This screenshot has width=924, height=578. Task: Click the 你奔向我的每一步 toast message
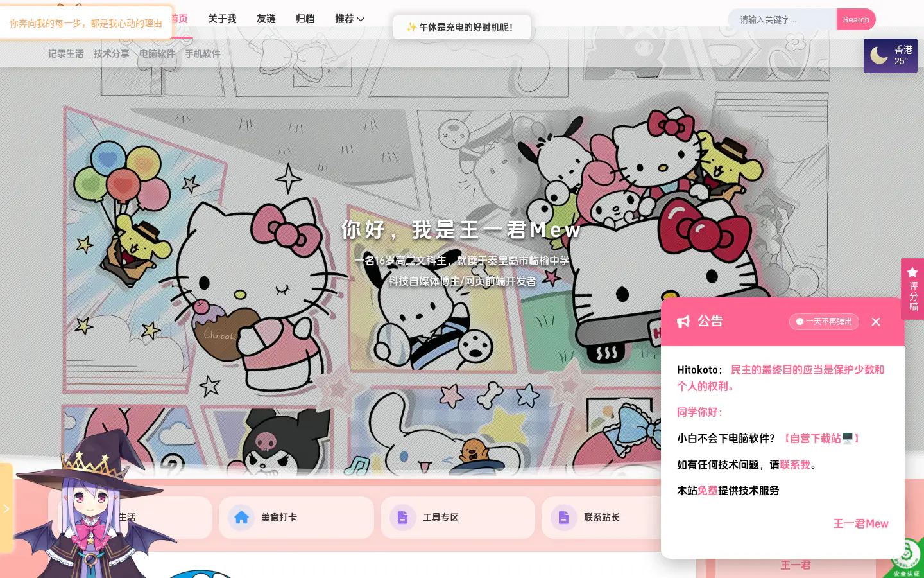tap(86, 23)
